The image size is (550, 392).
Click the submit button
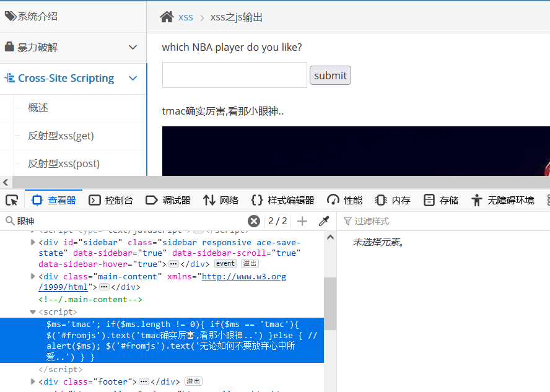330,75
